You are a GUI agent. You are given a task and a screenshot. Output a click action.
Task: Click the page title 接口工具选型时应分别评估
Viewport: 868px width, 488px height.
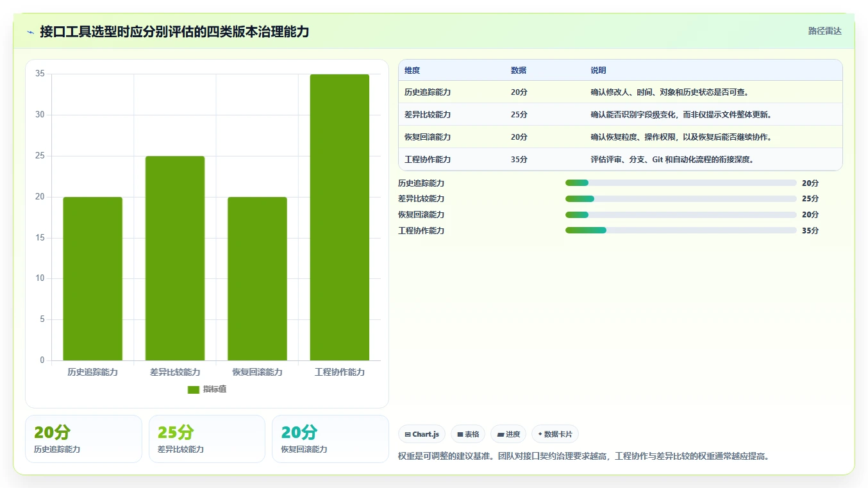click(174, 31)
